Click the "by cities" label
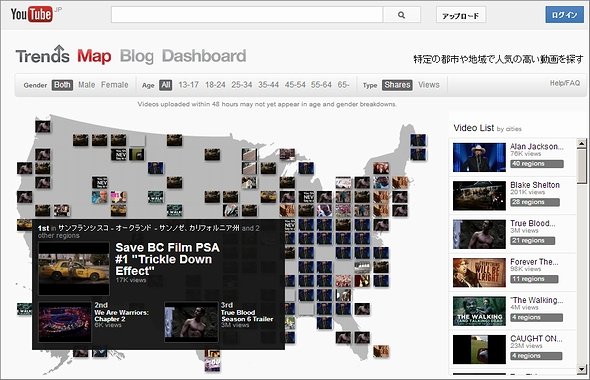The image size is (590, 380). 509,129
